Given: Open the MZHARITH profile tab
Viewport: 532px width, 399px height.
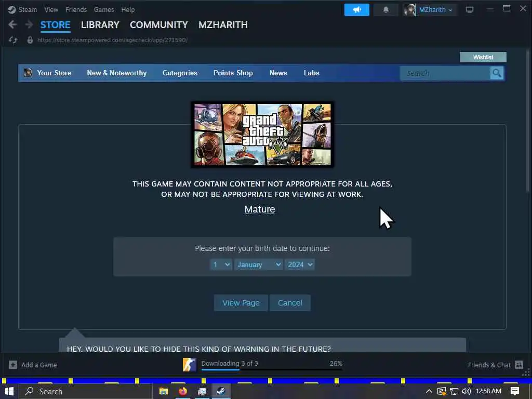Looking at the screenshot, I should 223,25.
